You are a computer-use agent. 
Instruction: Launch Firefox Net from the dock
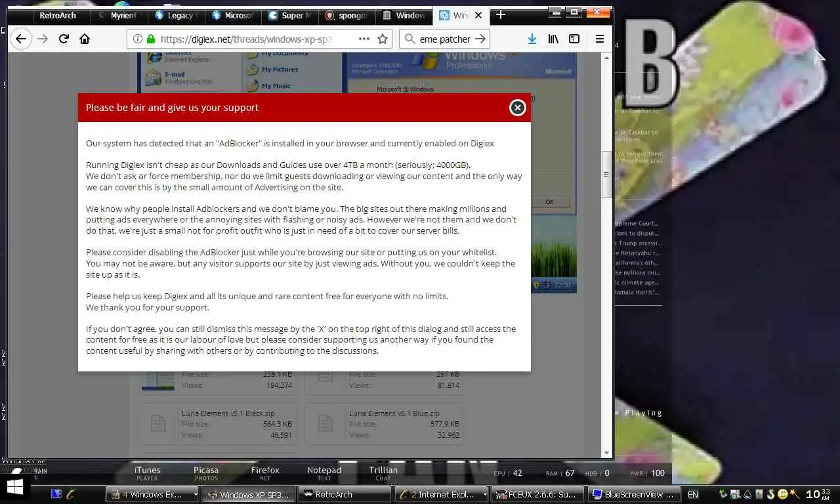point(265,473)
